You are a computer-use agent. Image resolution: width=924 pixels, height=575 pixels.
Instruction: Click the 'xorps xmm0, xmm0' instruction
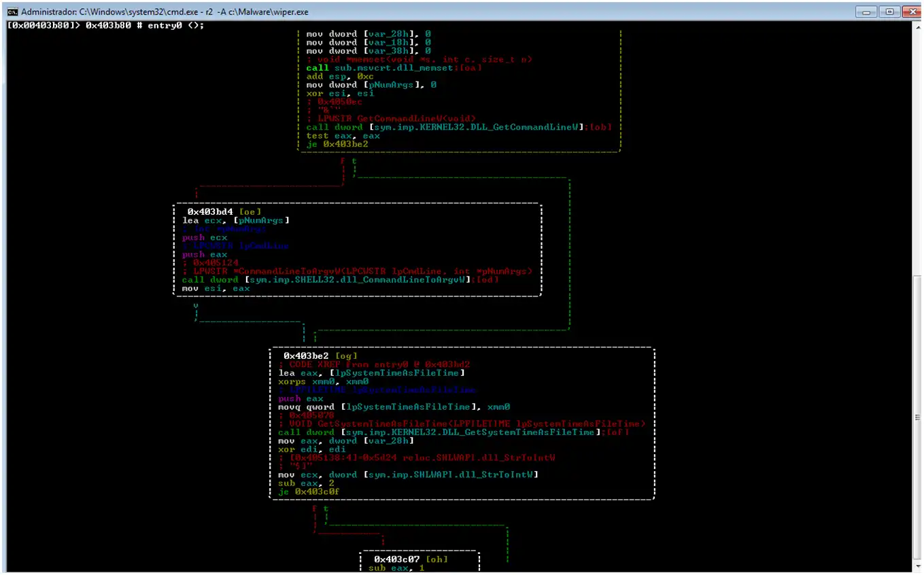pyautogui.click(x=324, y=381)
